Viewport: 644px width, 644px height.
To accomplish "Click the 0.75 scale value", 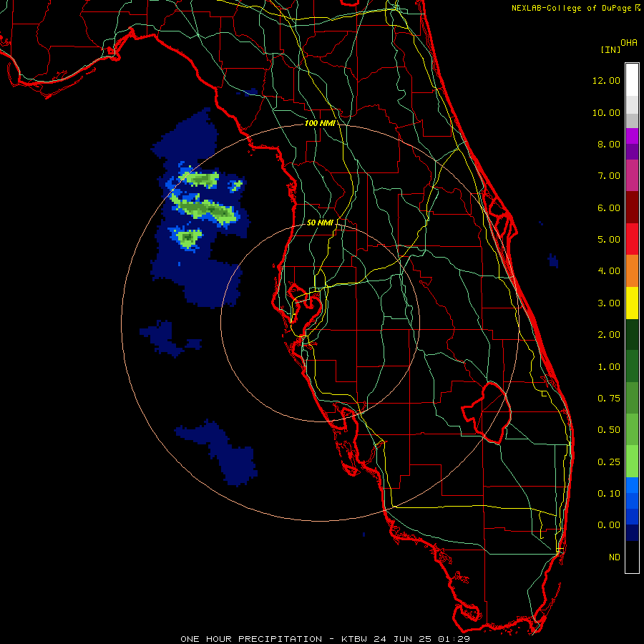I will point(609,399).
